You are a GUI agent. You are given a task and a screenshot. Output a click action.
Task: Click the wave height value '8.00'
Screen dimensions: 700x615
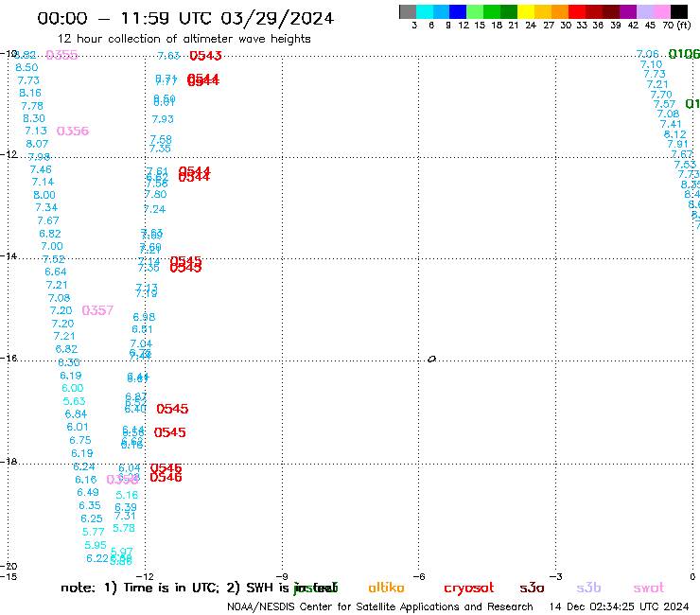(44, 195)
